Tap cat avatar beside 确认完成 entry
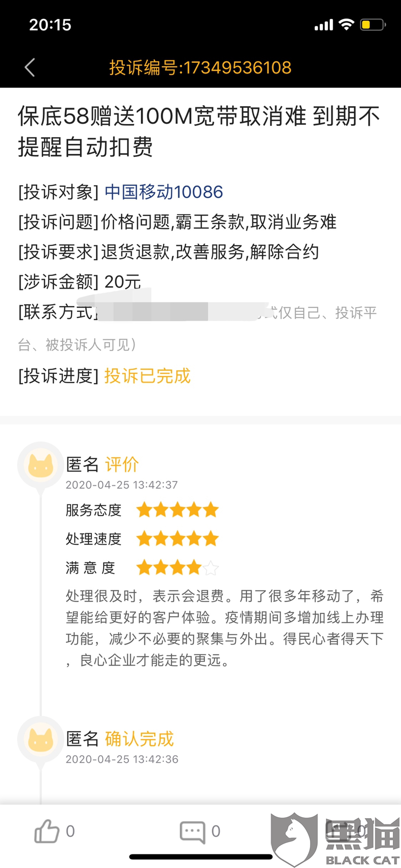Screen dimensions: 401x868 click(41, 740)
